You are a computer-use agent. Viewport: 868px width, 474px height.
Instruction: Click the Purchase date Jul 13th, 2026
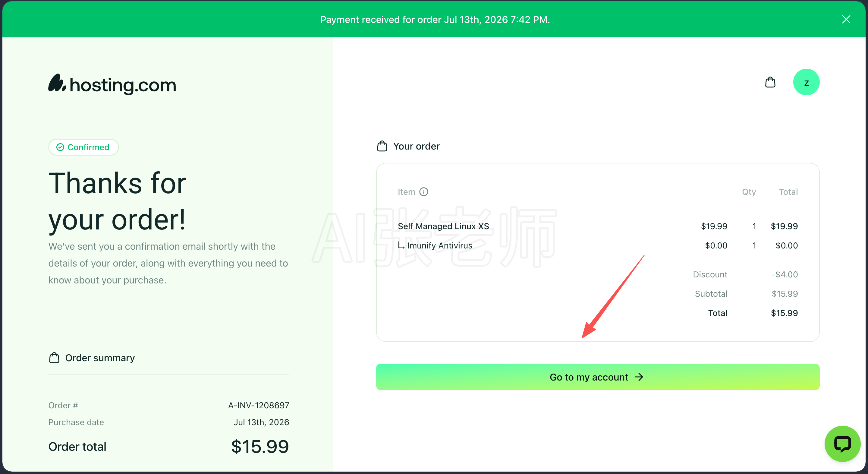[x=261, y=422]
